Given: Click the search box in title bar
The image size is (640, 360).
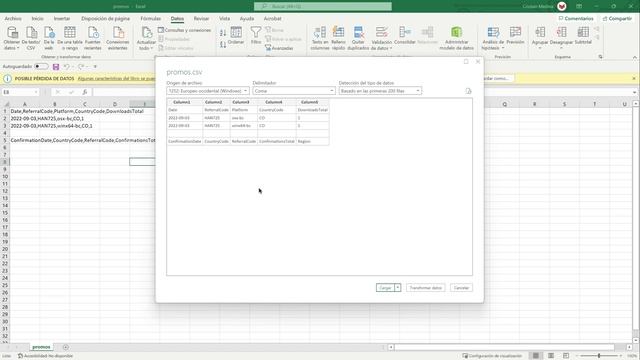Looking at the screenshot, I should pyautogui.click(x=323, y=7).
